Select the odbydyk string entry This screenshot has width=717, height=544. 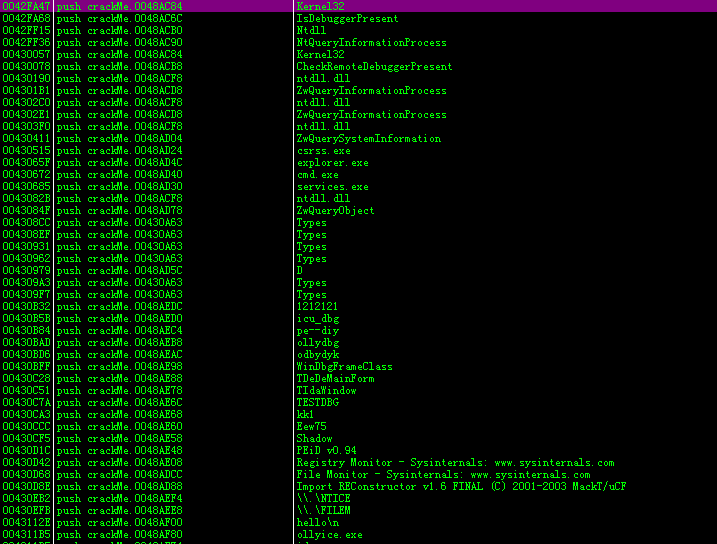(318, 355)
